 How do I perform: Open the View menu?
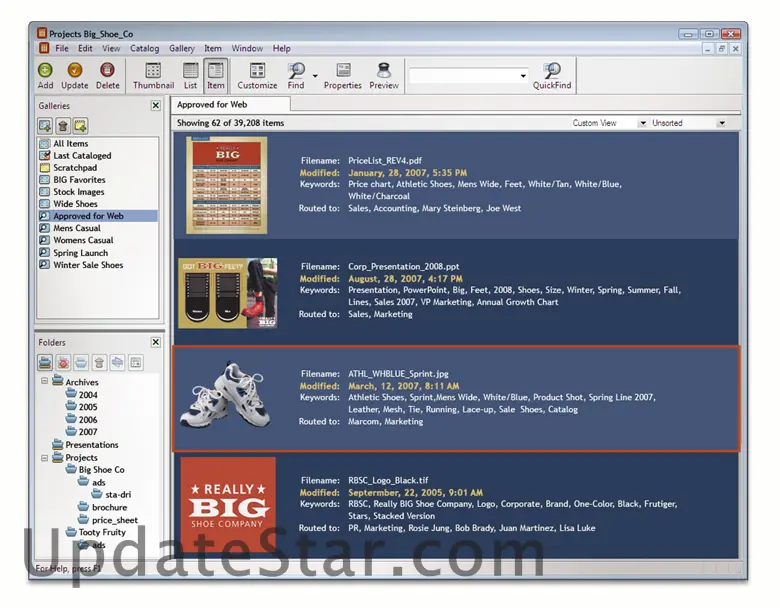pyautogui.click(x=111, y=48)
